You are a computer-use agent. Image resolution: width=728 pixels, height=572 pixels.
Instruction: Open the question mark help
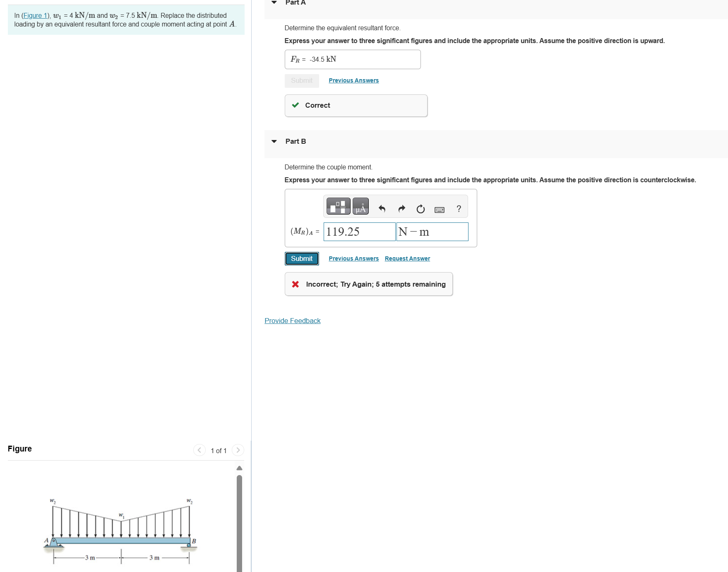459,209
